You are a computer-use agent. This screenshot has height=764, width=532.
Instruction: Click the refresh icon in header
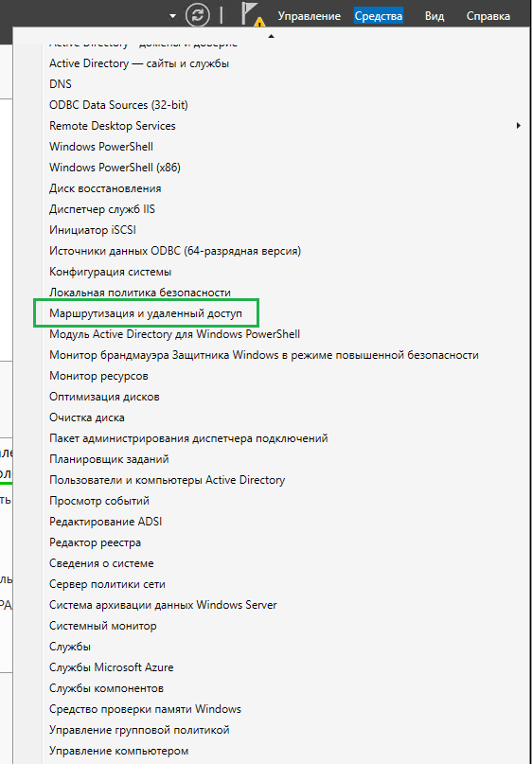197,15
